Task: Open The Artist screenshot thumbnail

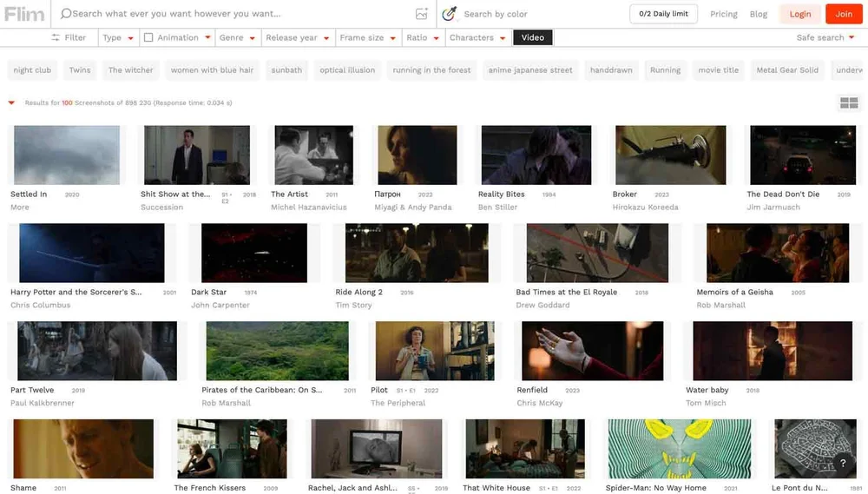Action: (314, 155)
